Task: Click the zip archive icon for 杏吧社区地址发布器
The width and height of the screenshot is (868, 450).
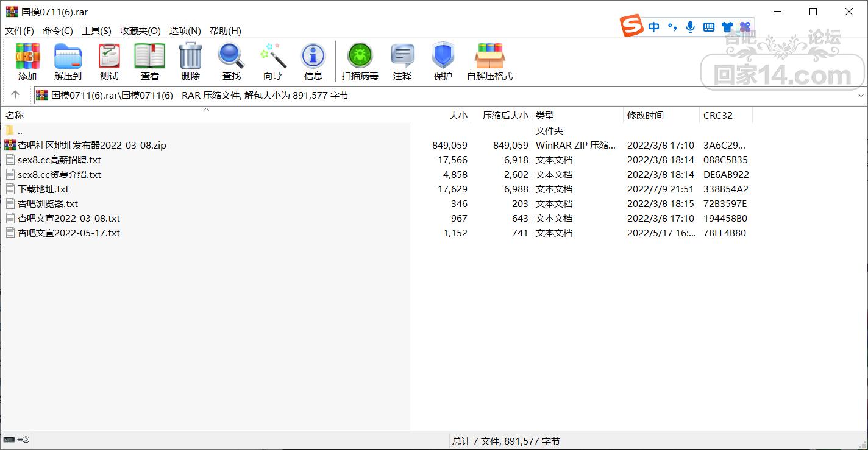Action: (x=10, y=145)
